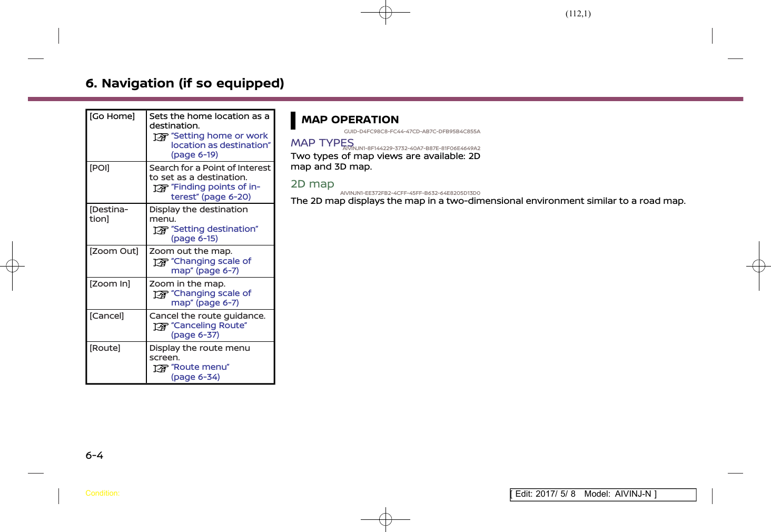The image size is (771, 532).
Task: Select the [Route] table cell
Action: (116, 362)
